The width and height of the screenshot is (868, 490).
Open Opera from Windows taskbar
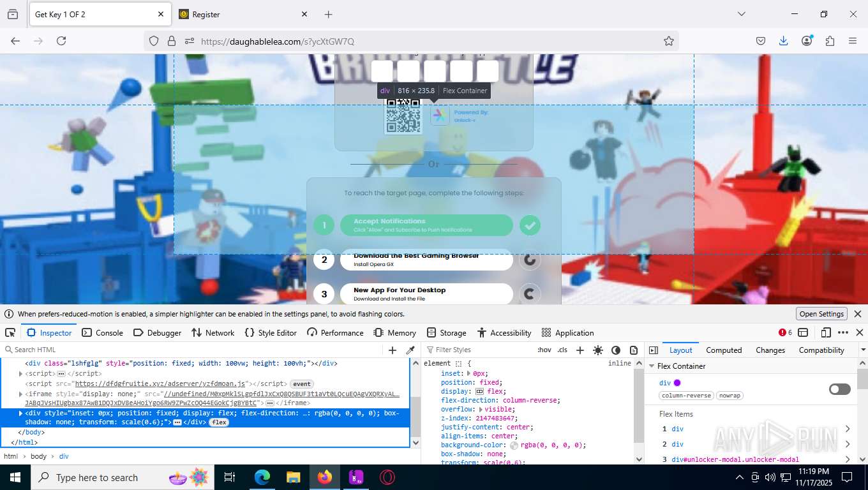(x=387, y=477)
